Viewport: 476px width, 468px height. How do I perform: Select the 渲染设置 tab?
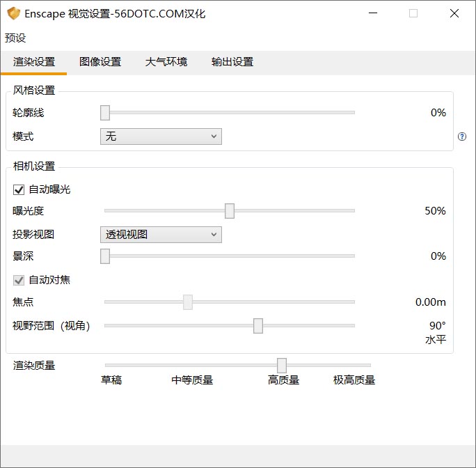(33, 62)
